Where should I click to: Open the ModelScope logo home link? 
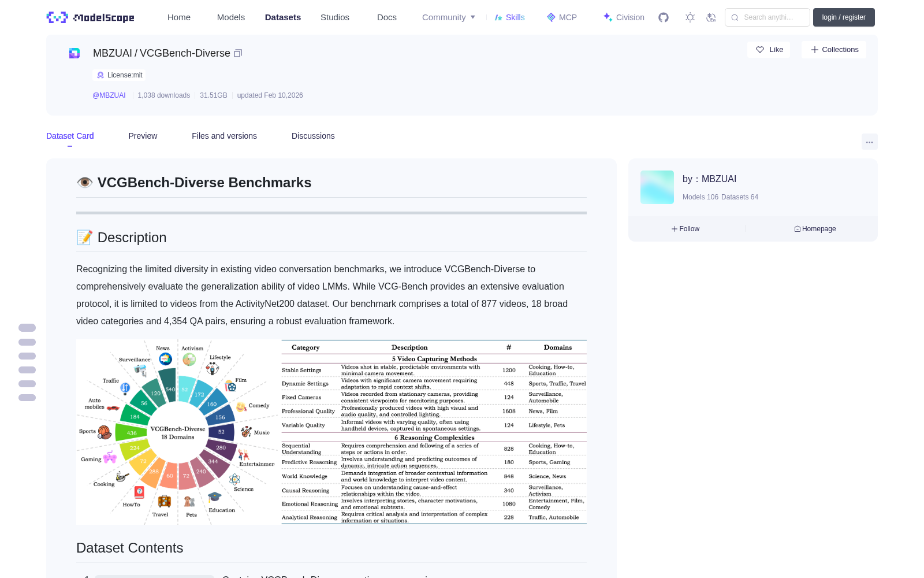click(x=91, y=17)
